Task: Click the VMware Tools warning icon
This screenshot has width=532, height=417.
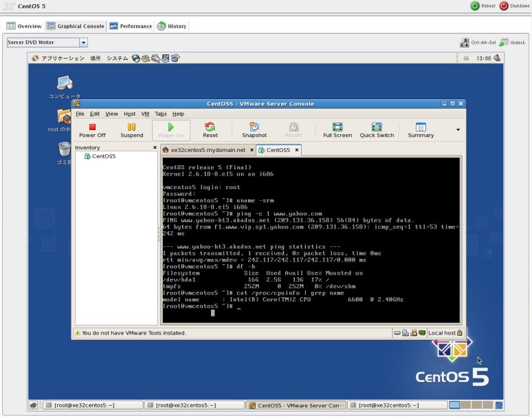Action: pos(78,333)
